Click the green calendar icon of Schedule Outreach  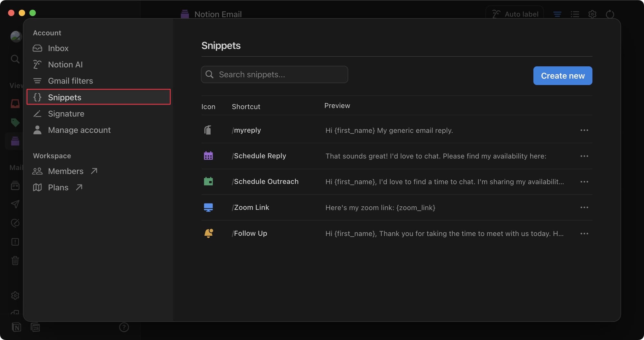[x=208, y=181]
